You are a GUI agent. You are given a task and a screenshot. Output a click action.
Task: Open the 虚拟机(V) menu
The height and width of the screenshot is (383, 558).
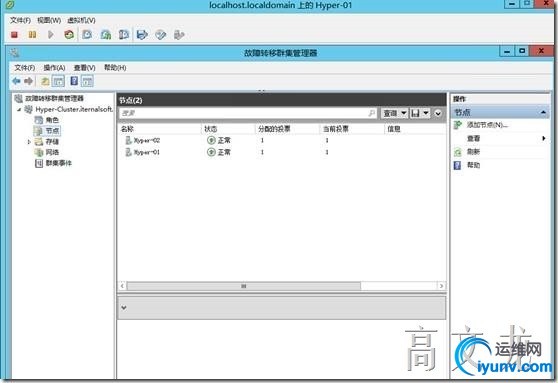pos(81,20)
